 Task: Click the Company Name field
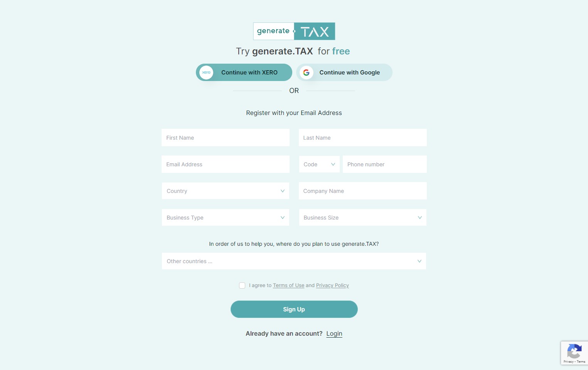pos(362,191)
